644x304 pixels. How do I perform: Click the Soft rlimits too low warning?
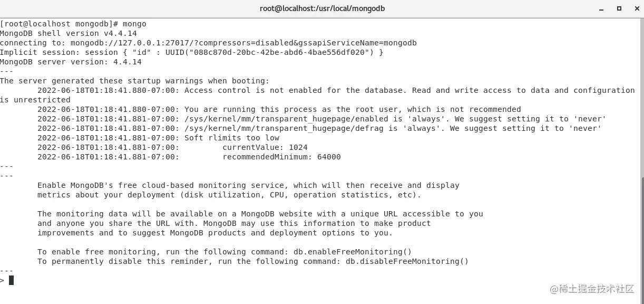[x=232, y=138]
